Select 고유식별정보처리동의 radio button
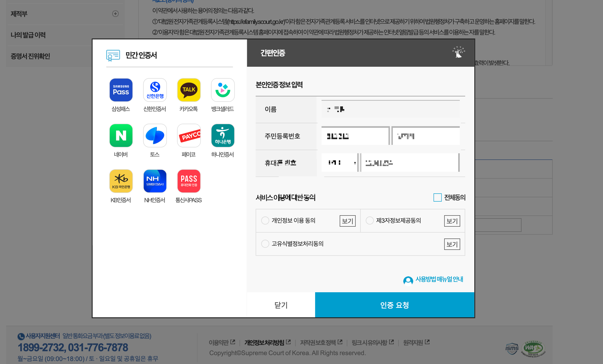This screenshot has height=364, width=603. coord(265,244)
